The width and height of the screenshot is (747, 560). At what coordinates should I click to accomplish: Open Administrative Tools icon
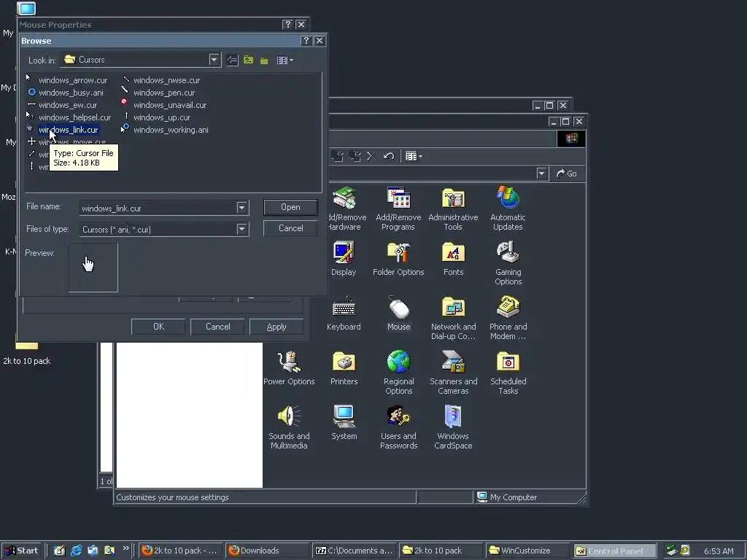click(453, 209)
